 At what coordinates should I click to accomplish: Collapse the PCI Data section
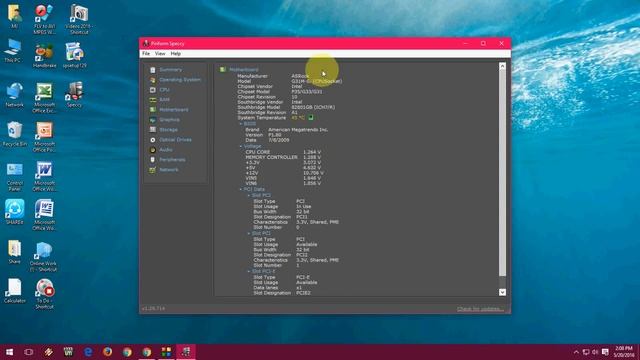[240, 189]
